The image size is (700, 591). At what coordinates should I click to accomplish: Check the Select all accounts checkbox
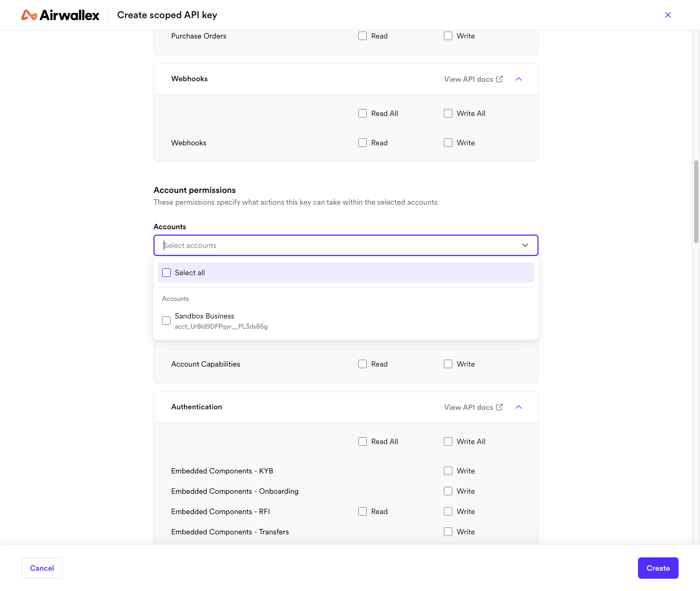click(166, 273)
